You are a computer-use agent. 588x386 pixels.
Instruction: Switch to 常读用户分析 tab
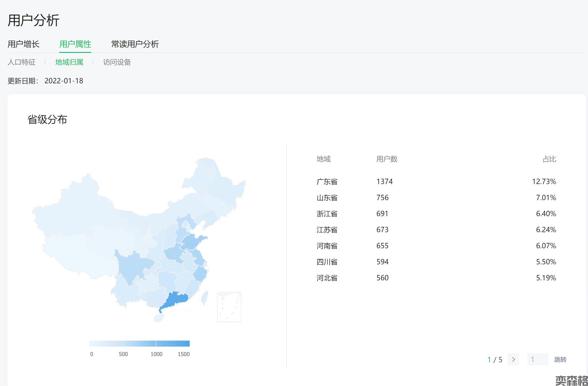[135, 44]
